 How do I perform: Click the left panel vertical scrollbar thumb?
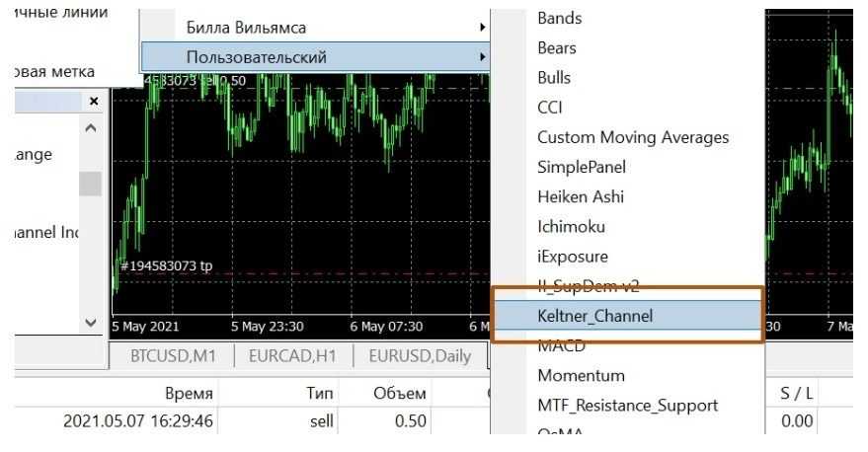tap(91, 184)
